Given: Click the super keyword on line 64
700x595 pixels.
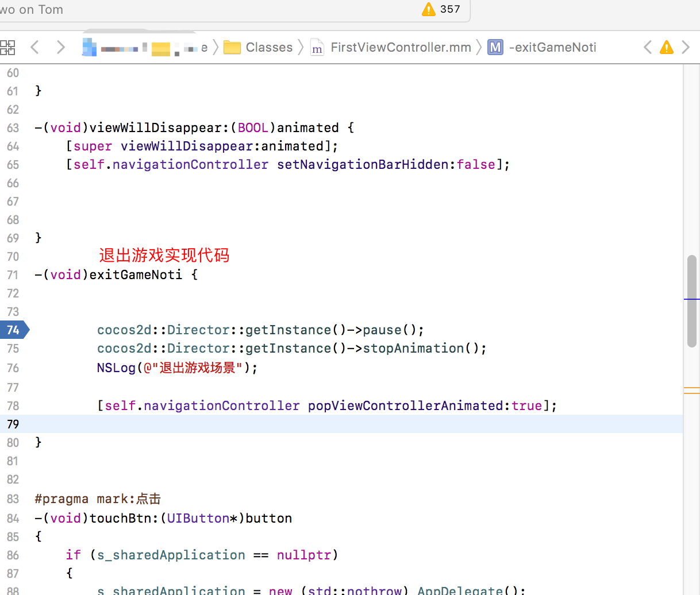Looking at the screenshot, I should pos(93,146).
